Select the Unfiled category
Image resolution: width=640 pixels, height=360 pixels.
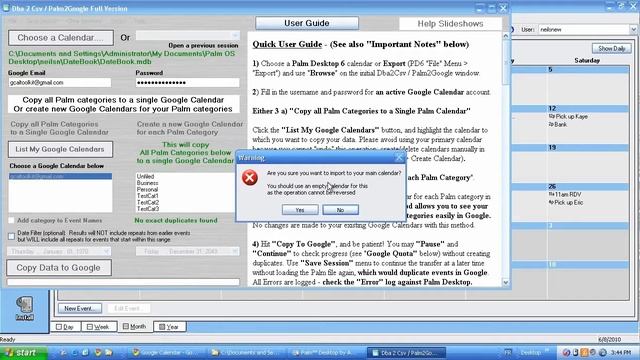point(146,176)
